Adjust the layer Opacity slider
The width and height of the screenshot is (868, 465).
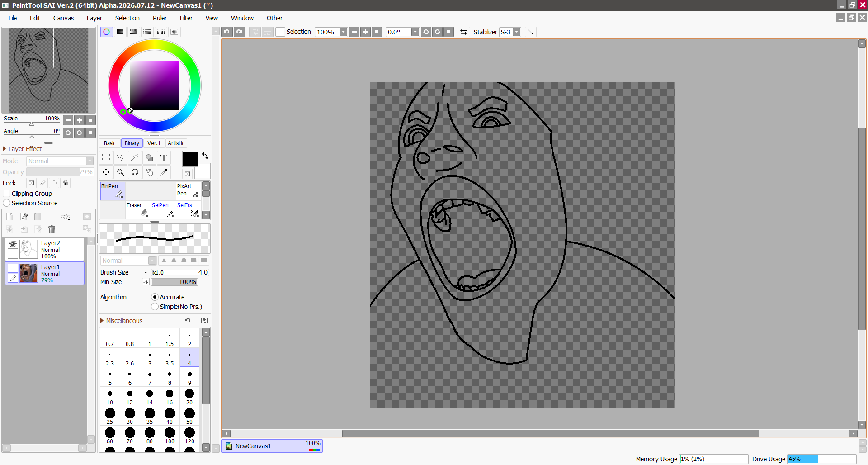click(x=60, y=172)
